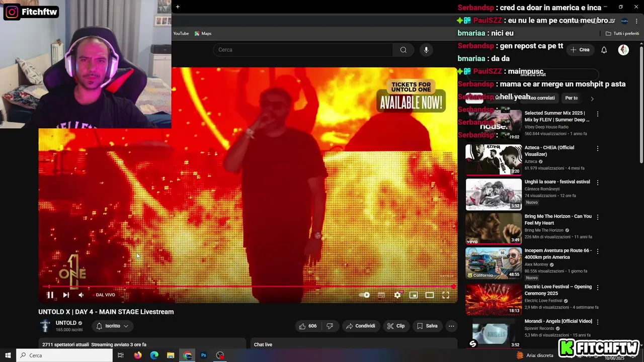Jump to live via DAL VIVO indicator
644x362 pixels.
[105, 295]
